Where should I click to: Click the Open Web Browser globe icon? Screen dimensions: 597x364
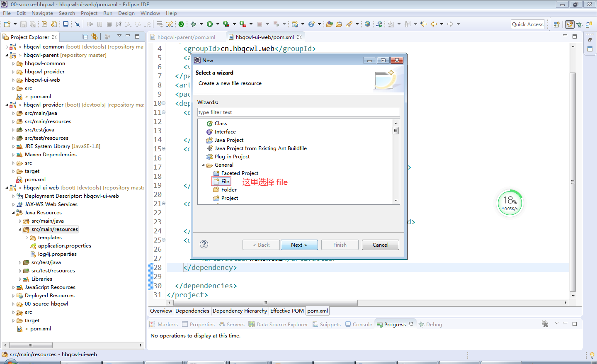click(367, 24)
